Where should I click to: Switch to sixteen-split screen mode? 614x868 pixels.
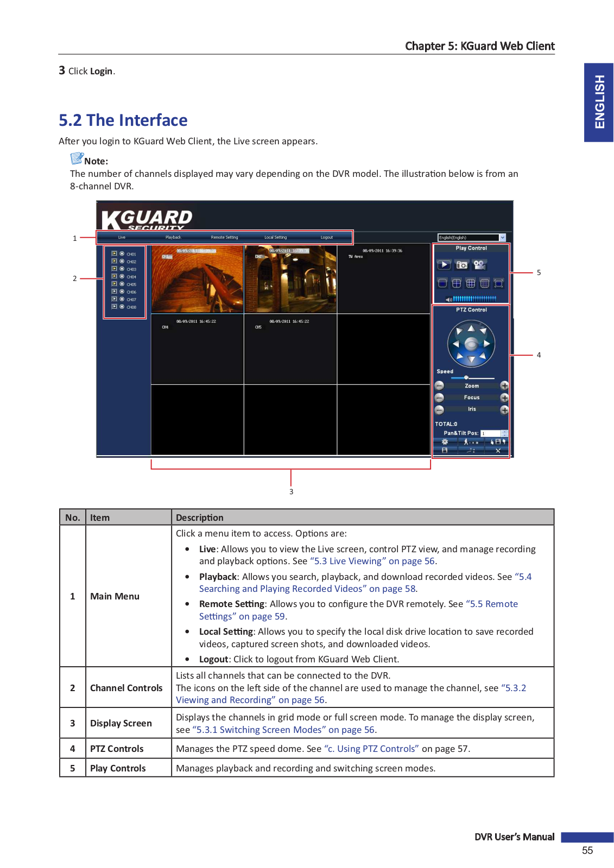[485, 283]
